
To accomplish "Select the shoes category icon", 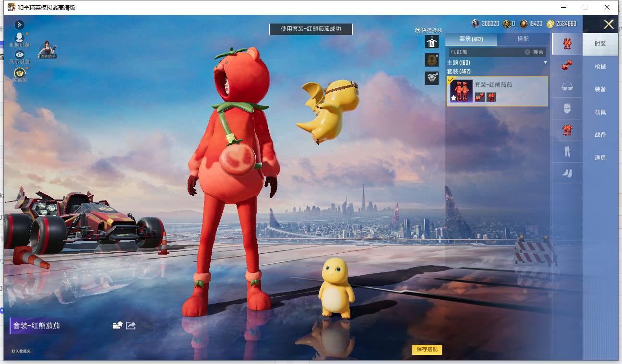I will pos(567,173).
